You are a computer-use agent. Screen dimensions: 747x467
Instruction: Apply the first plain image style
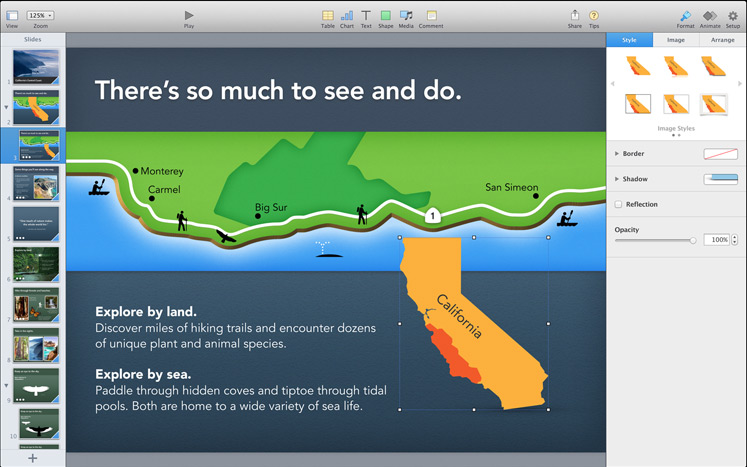[638, 66]
